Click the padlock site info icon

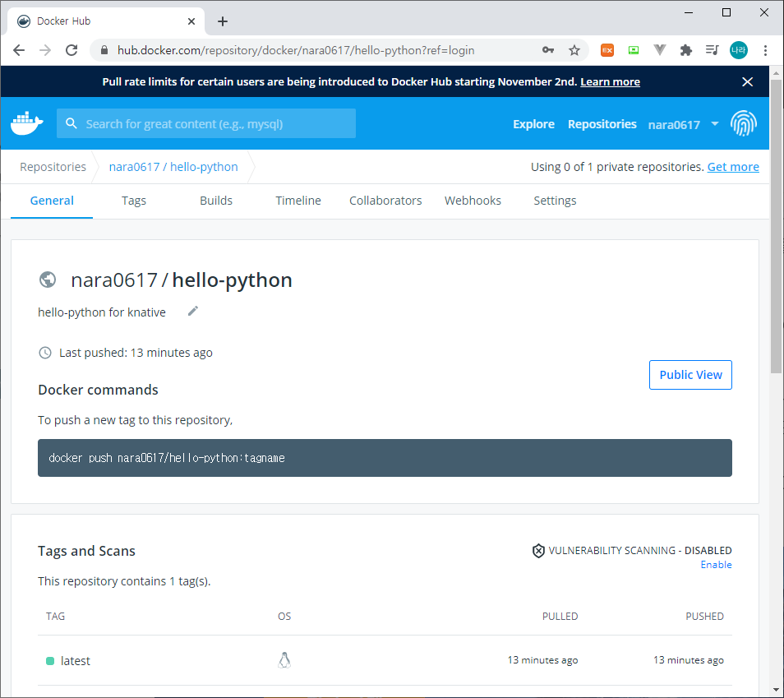pos(104,50)
